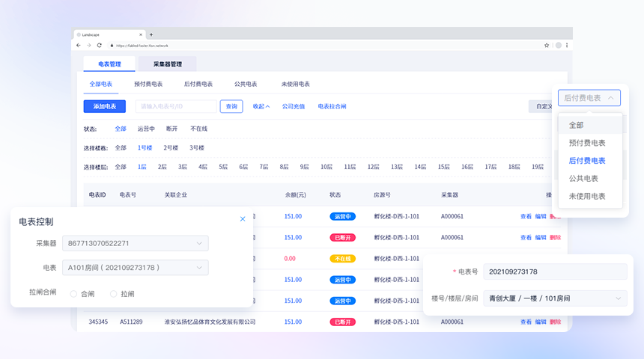This screenshot has width=644, height=359.
Task: Open the 电表 A101房间 dropdown
Action: click(x=135, y=268)
